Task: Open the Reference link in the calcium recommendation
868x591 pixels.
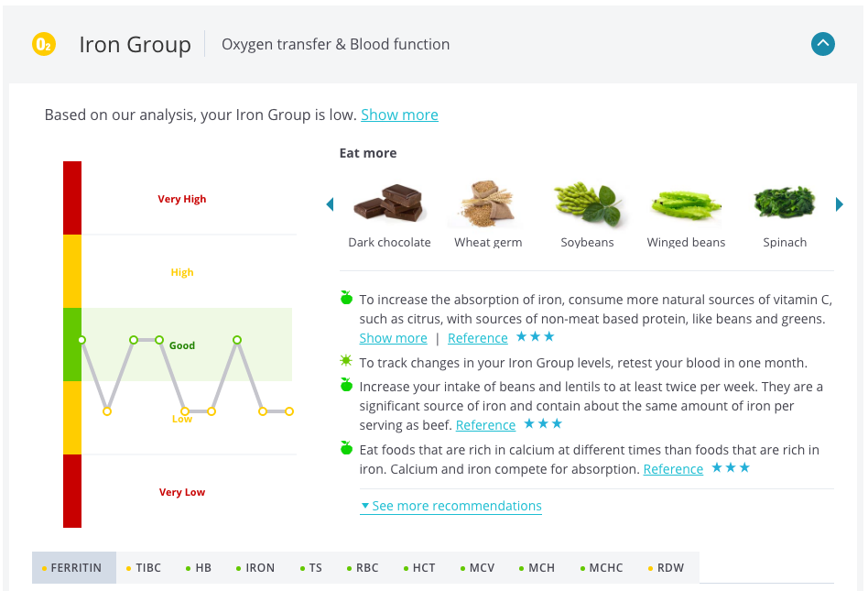Action: 673,468
